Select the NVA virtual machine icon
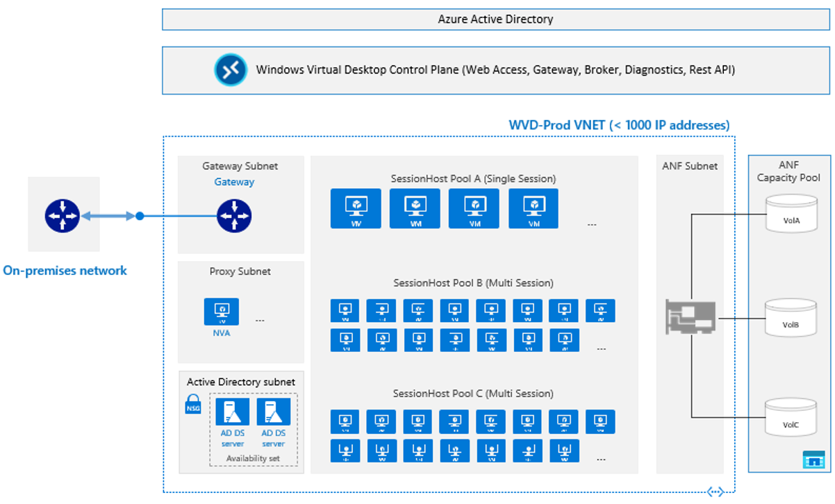 point(222,312)
